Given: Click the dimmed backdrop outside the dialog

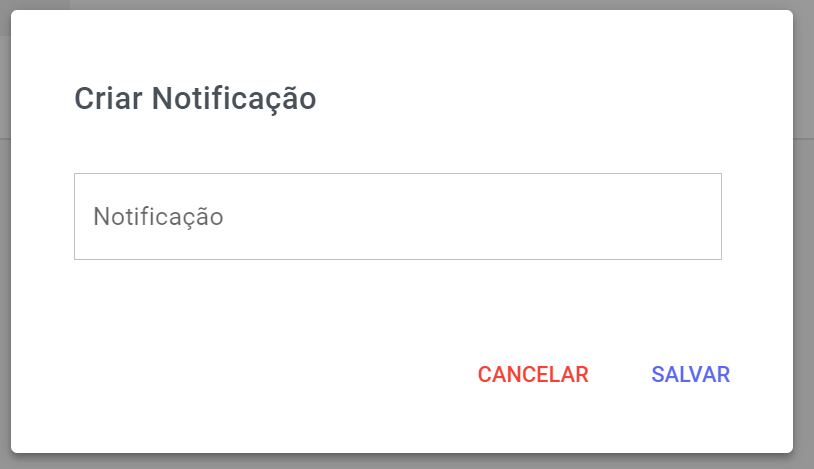Looking at the screenshot, I should pyautogui.click(x=804, y=250).
